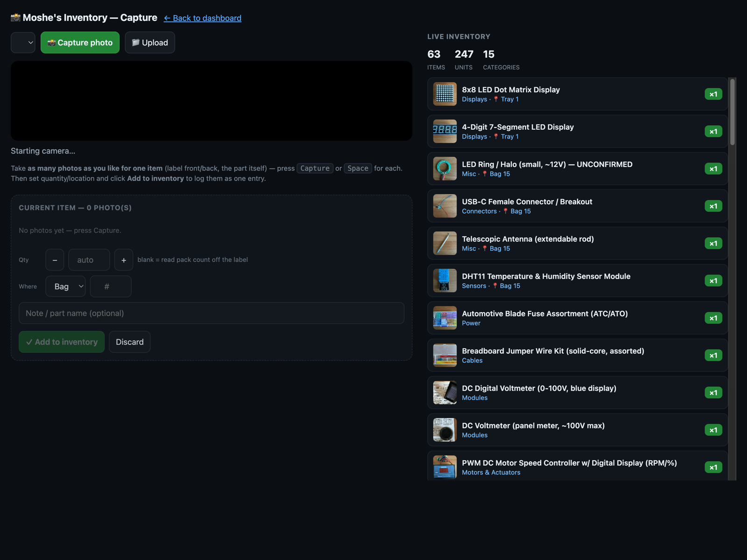Go back to dashboard link
The height and width of the screenshot is (560, 747).
[x=203, y=18]
